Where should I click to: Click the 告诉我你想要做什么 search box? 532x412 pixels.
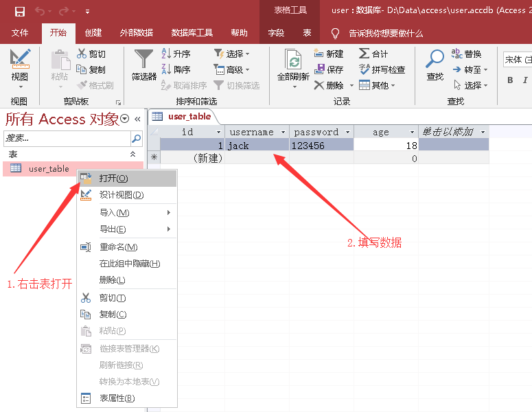pos(386,33)
